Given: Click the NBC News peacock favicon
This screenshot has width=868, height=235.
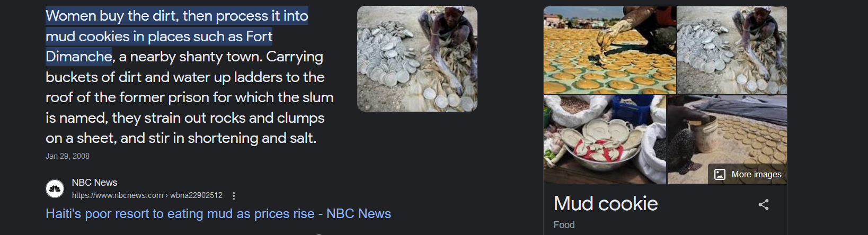Looking at the screenshot, I should [x=55, y=188].
